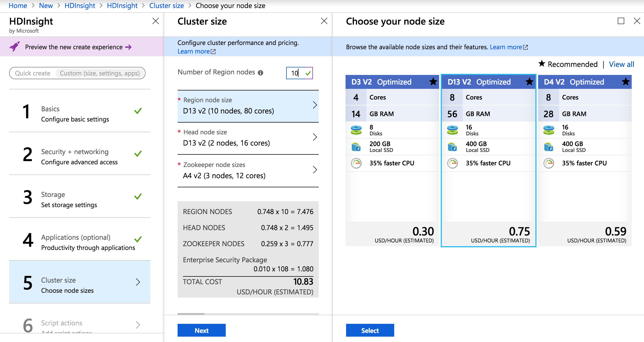This screenshot has height=342, width=644.
Task: Click the rocket preview icon
Action: click(14, 47)
